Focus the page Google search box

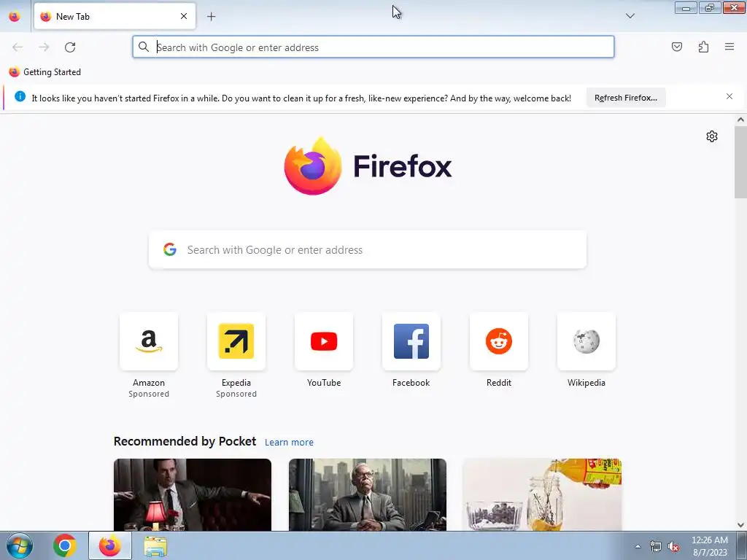(368, 249)
